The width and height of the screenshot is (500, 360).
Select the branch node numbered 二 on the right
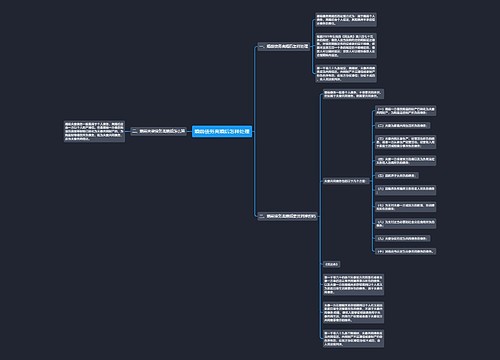(288, 216)
